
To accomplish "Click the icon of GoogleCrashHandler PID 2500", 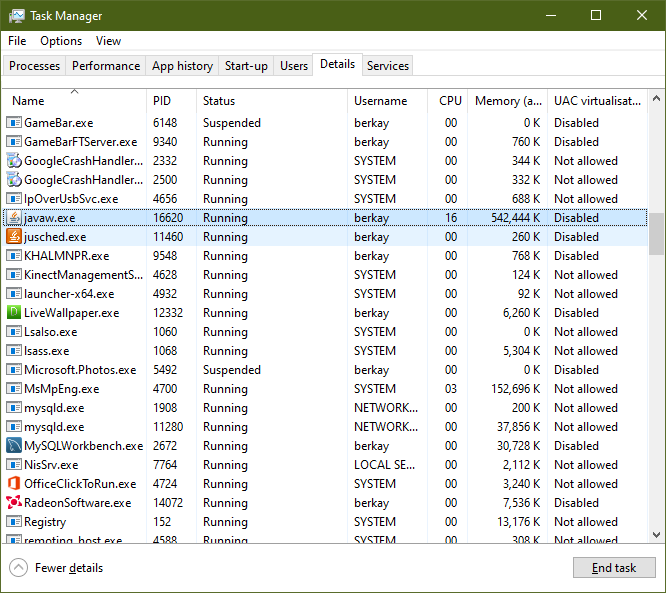I will (x=14, y=180).
